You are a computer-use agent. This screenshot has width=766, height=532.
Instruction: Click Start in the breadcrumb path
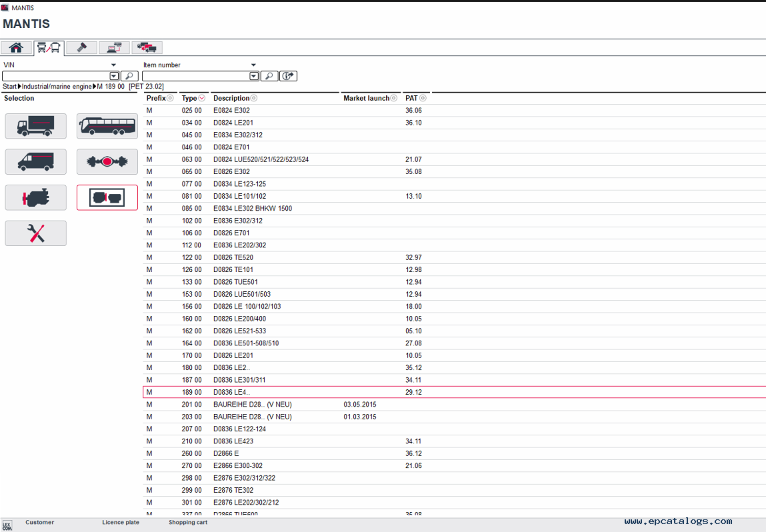10,87
